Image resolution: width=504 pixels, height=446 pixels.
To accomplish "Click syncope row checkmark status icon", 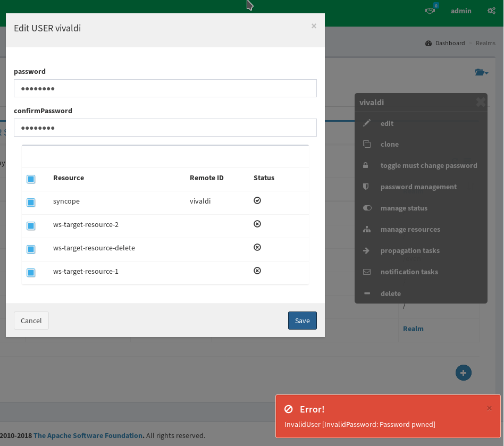I will coord(257,200).
